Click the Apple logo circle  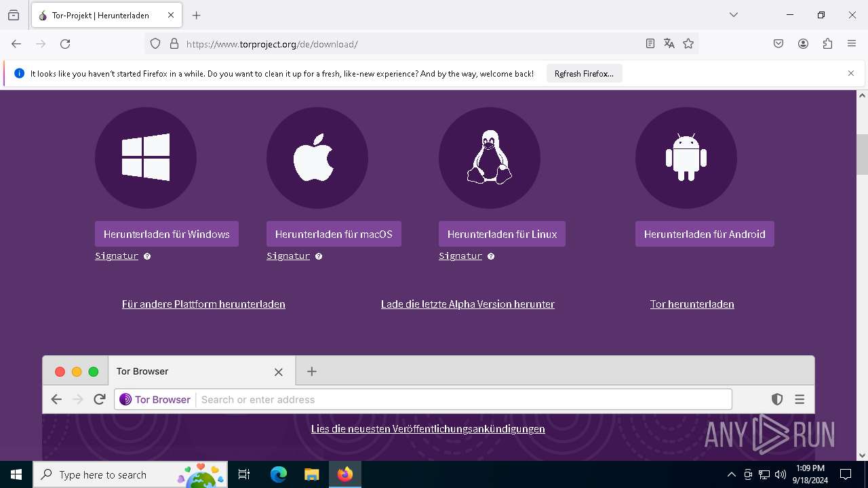pos(317,158)
